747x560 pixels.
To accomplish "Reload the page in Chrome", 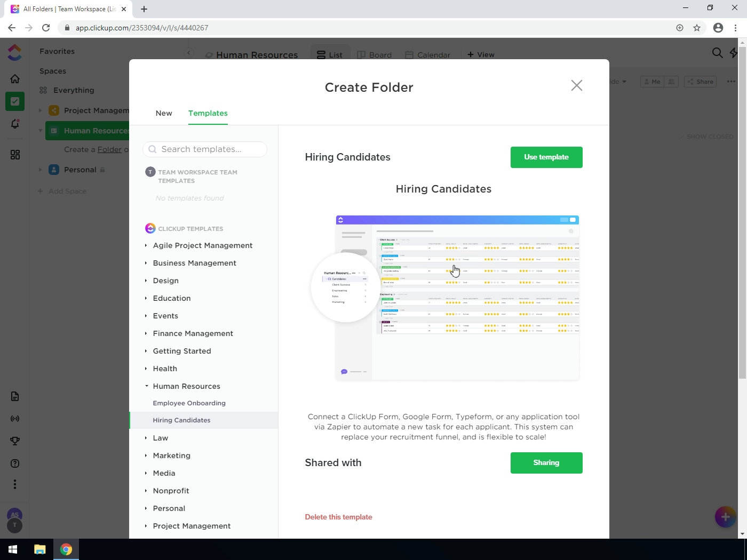I will coord(46,28).
